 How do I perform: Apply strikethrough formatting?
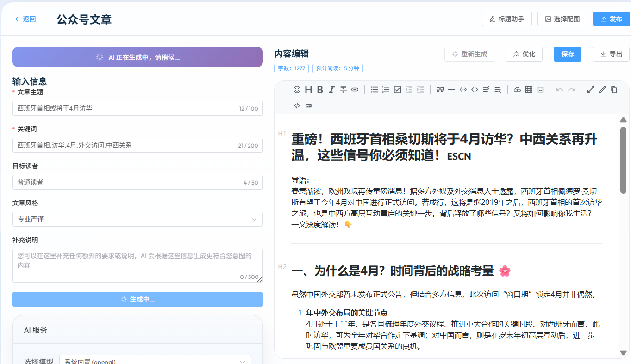click(x=343, y=90)
